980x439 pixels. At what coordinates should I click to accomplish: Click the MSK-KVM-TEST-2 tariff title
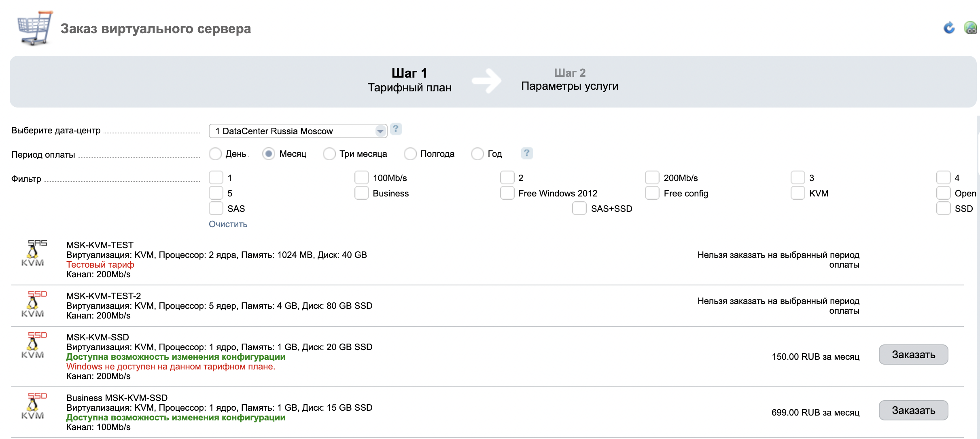tap(104, 296)
